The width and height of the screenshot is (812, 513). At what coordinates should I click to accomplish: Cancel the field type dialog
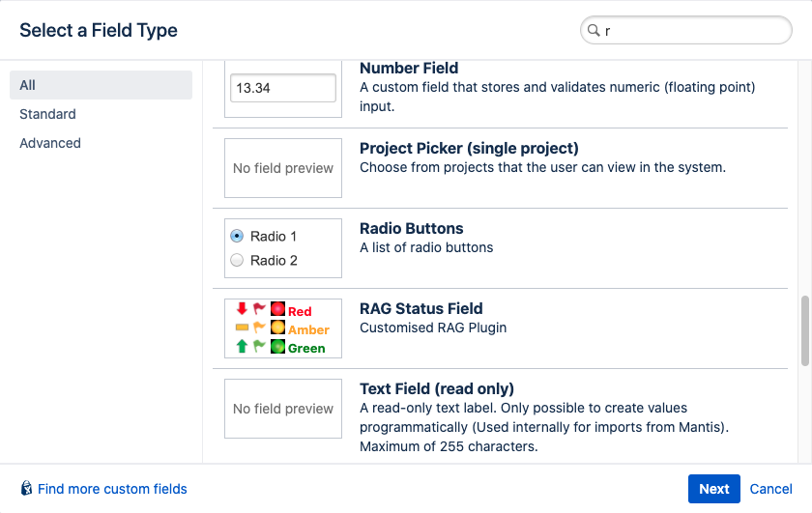(x=770, y=489)
